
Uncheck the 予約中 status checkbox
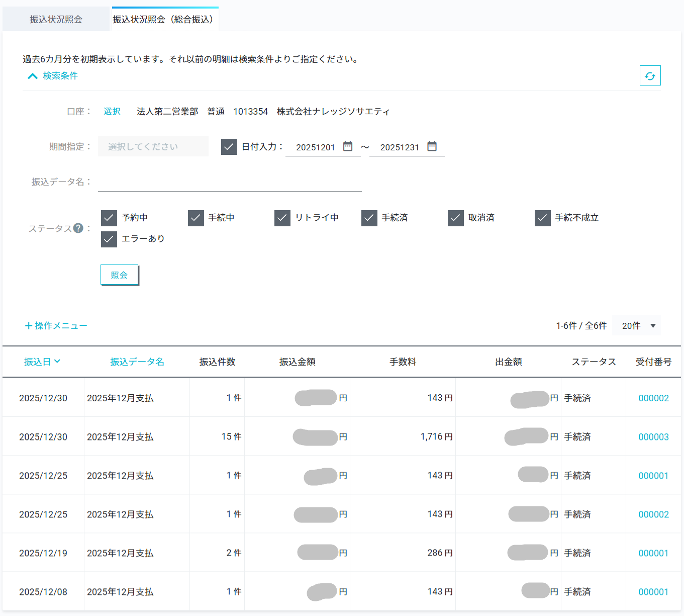[109, 218]
